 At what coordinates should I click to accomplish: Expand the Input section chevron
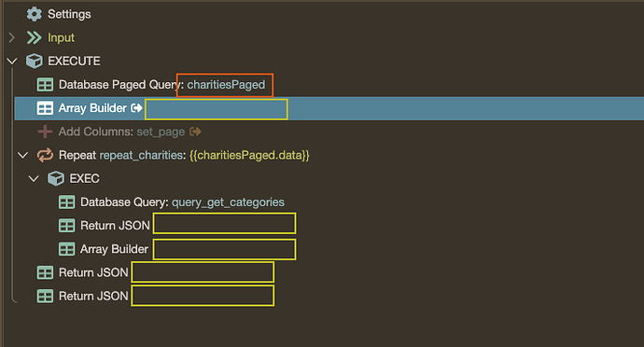click(11, 38)
